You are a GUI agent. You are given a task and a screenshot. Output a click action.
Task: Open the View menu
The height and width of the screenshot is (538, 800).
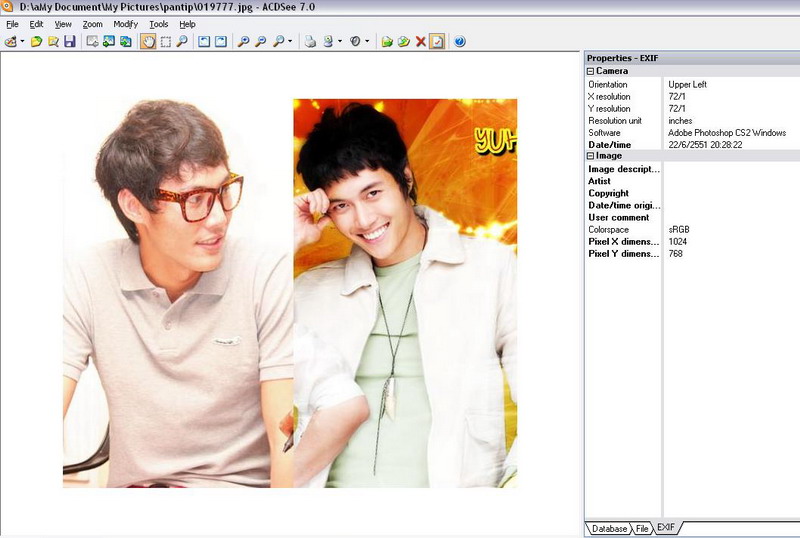point(63,24)
